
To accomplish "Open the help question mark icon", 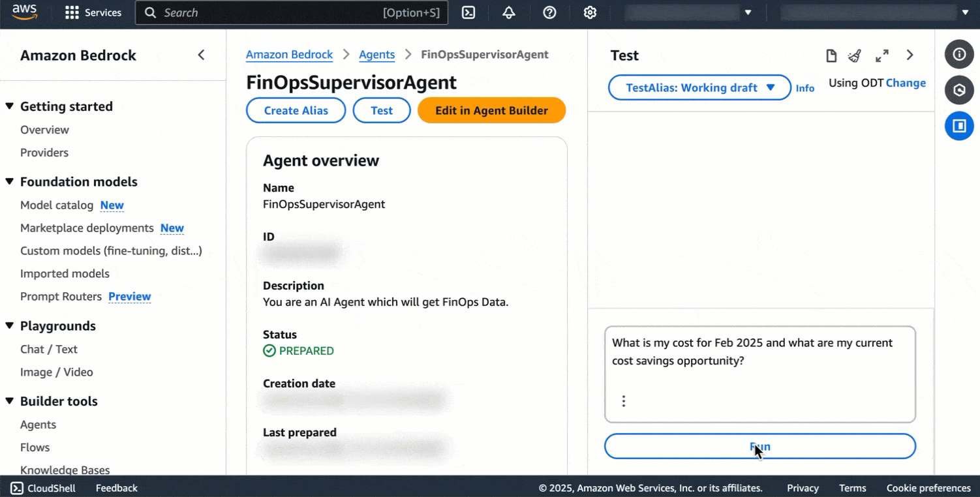I will click(x=549, y=13).
